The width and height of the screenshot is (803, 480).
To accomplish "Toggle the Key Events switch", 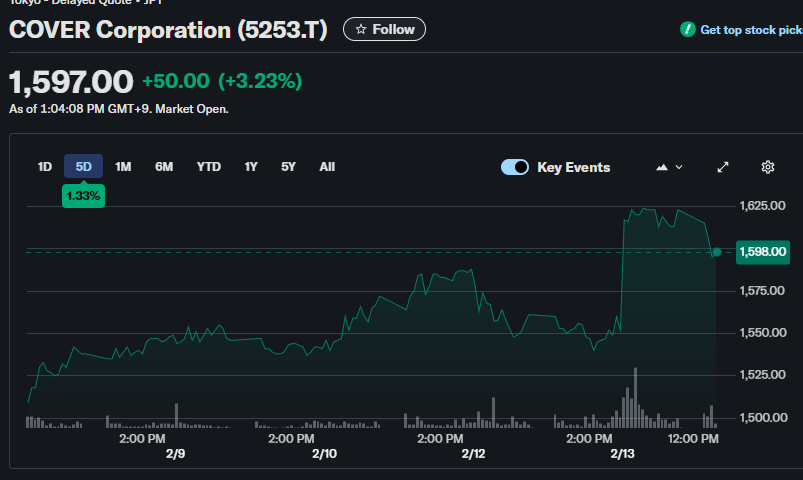I will (x=515, y=167).
